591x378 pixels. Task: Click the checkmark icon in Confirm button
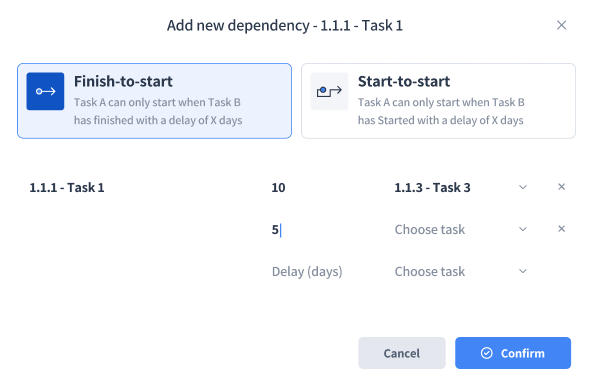pyautogui.click(x=487, y=353)
